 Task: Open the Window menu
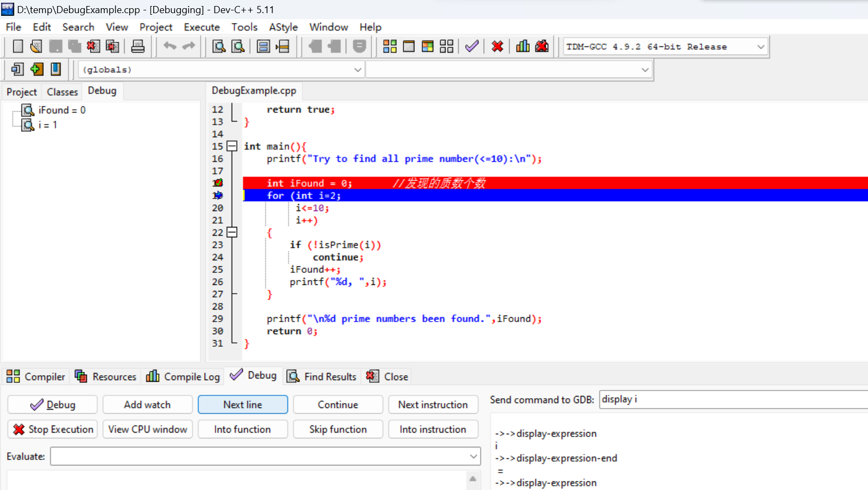coord(328,27)
